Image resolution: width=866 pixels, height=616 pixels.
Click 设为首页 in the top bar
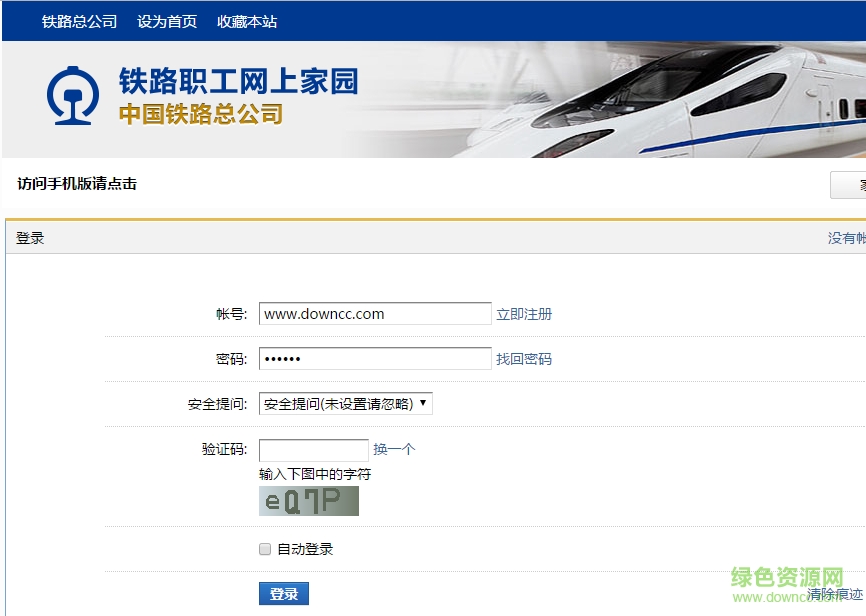[167, 22]
